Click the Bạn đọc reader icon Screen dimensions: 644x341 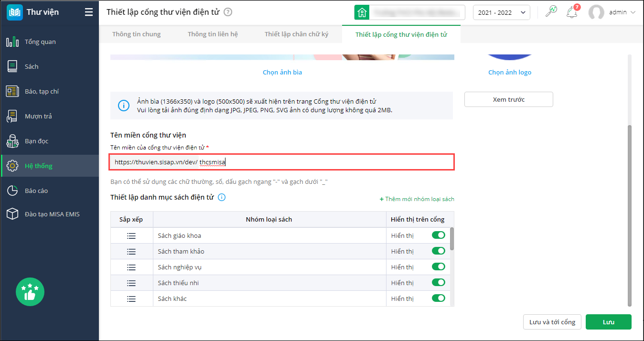click(x=12, y=141)
